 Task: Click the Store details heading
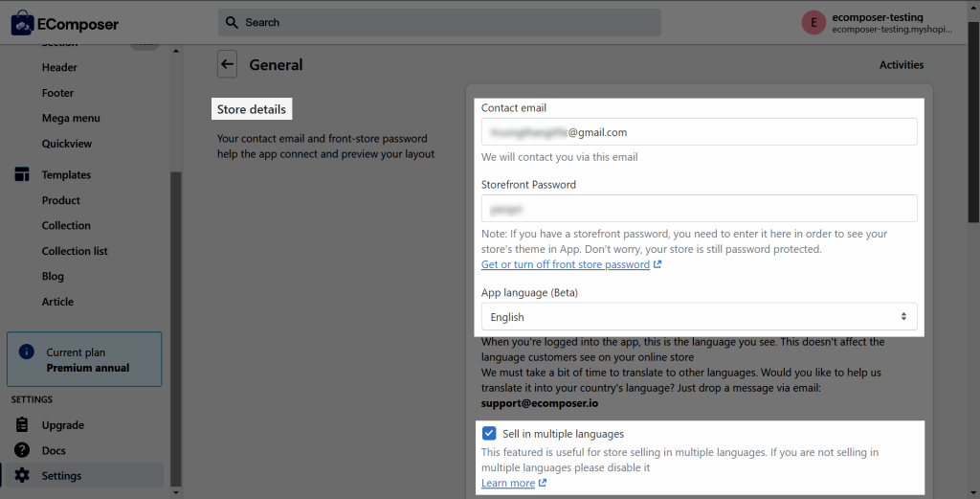(252, 109)
